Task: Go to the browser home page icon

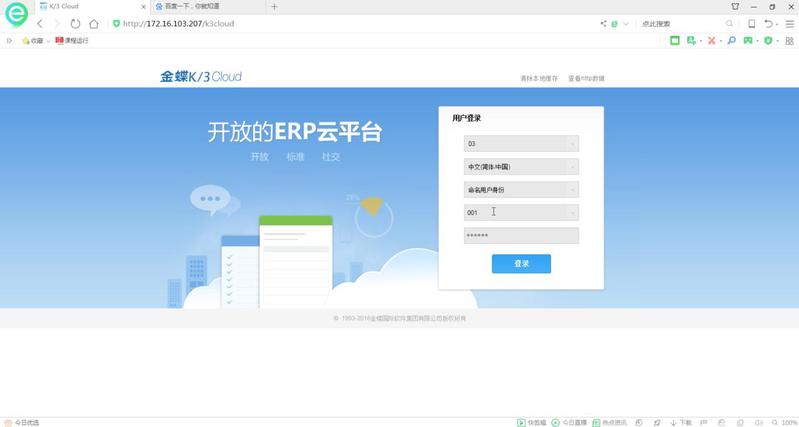Action: click(x=93, y=23)
